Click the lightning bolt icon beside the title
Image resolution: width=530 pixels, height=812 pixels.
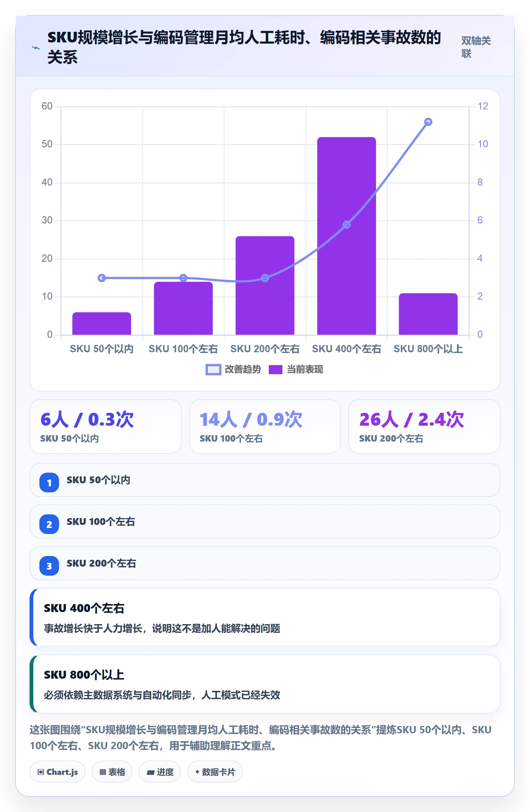[x=36, y=48]
